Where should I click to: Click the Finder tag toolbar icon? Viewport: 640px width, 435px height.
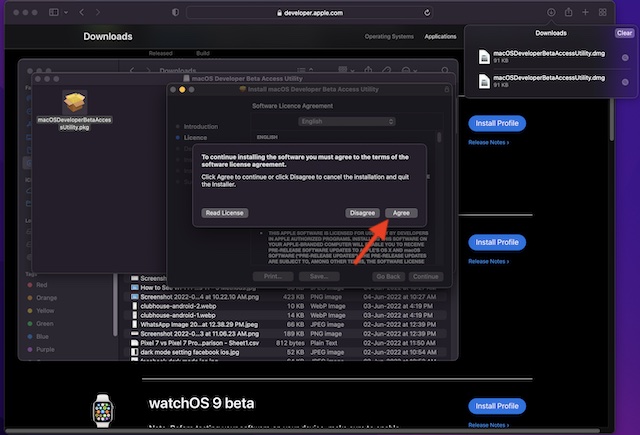tap(386, 71)
